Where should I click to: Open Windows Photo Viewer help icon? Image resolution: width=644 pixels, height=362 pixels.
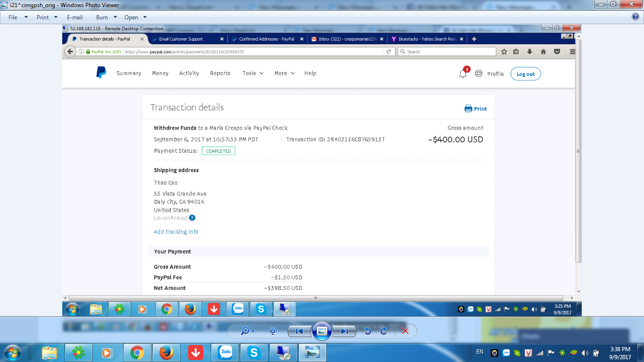tap(636, 17)
